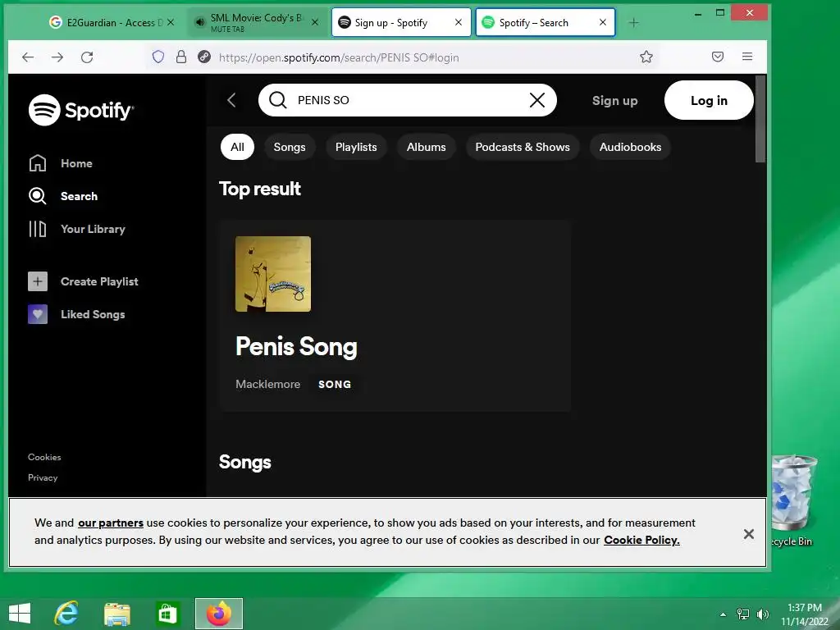The image size is (840, 630).
Task: Close the Spotify – Search tab
Action: tap(603, 22)
